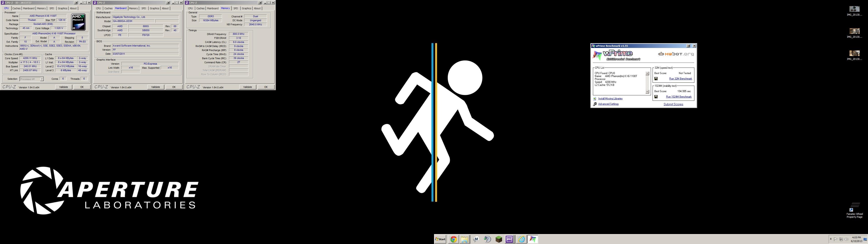The height and width of the screenshot is (244, 868).
Task: Switch to SPD tab in first CPU-Z window
Action: click(52, 8)
